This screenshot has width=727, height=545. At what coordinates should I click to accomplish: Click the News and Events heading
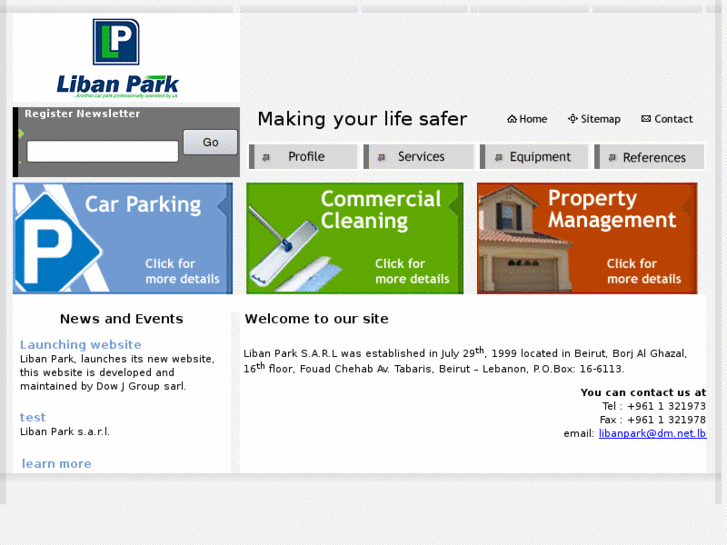point(121,319)
